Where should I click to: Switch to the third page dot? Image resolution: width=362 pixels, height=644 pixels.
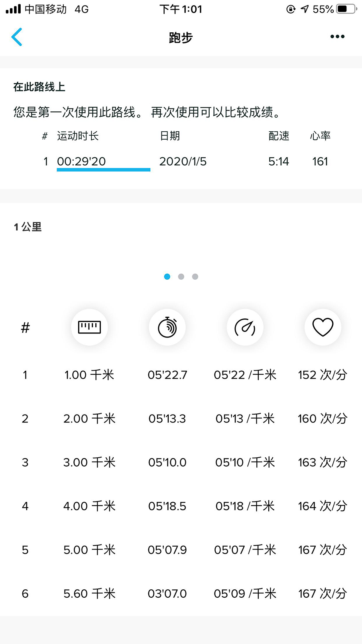(x=195, y=277)
